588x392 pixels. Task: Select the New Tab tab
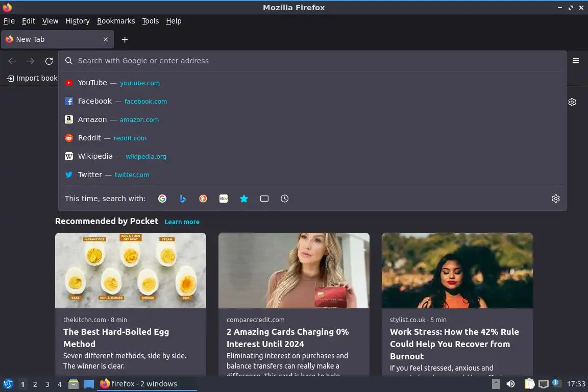[x=57, y=39]
